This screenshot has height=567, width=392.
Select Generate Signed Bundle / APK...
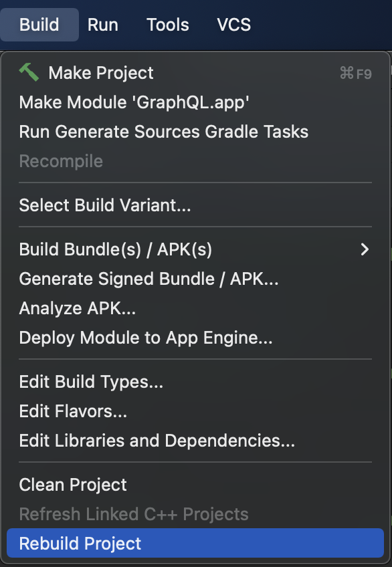click(x=195, y=279)
